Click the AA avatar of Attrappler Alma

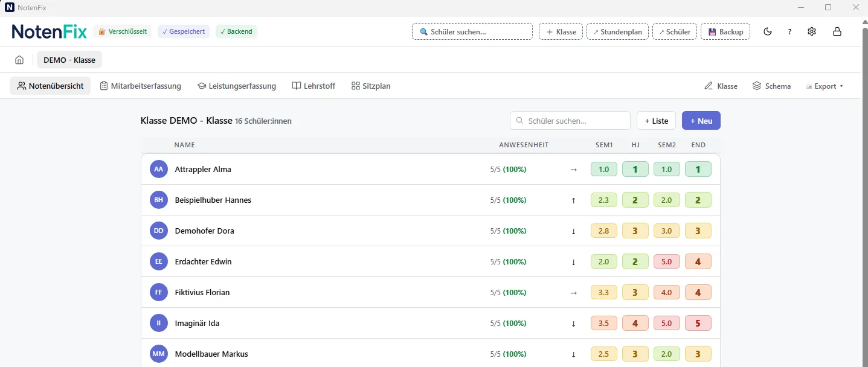(x=158, y=169)
